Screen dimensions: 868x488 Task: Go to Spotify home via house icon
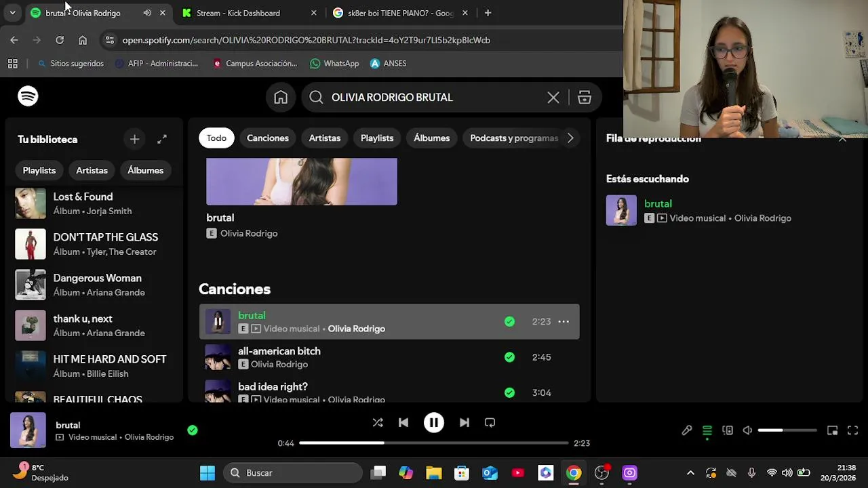click(x=281, y=98)
